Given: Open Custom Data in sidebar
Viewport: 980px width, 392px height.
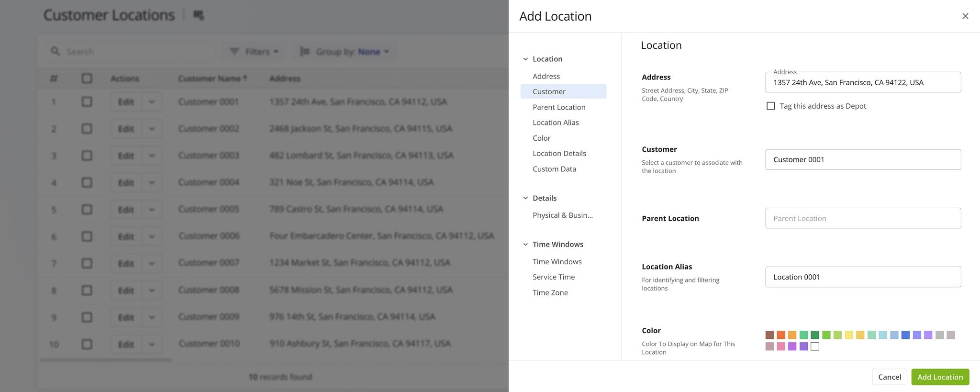Looking at the screenshot, I should tap(554, 169).
